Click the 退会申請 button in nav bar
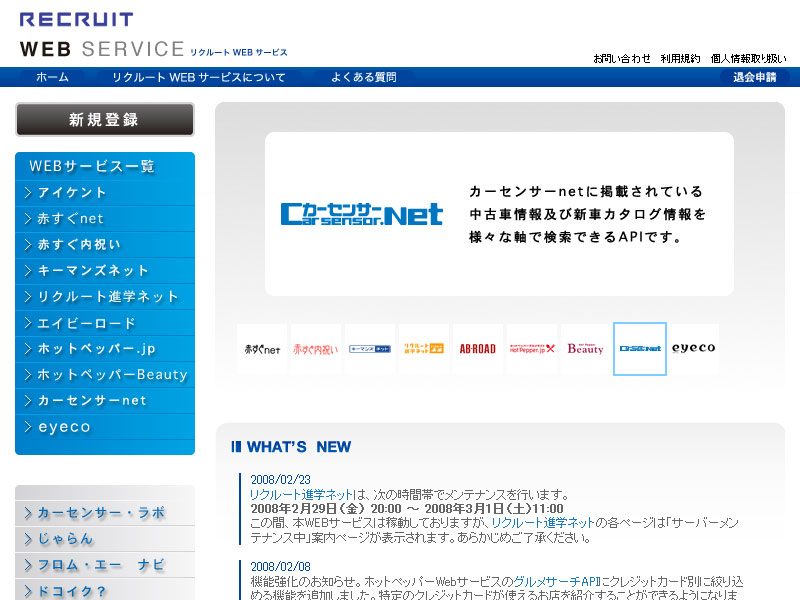Viewport: 800px width, 600px height. click(x=755, y=77)
